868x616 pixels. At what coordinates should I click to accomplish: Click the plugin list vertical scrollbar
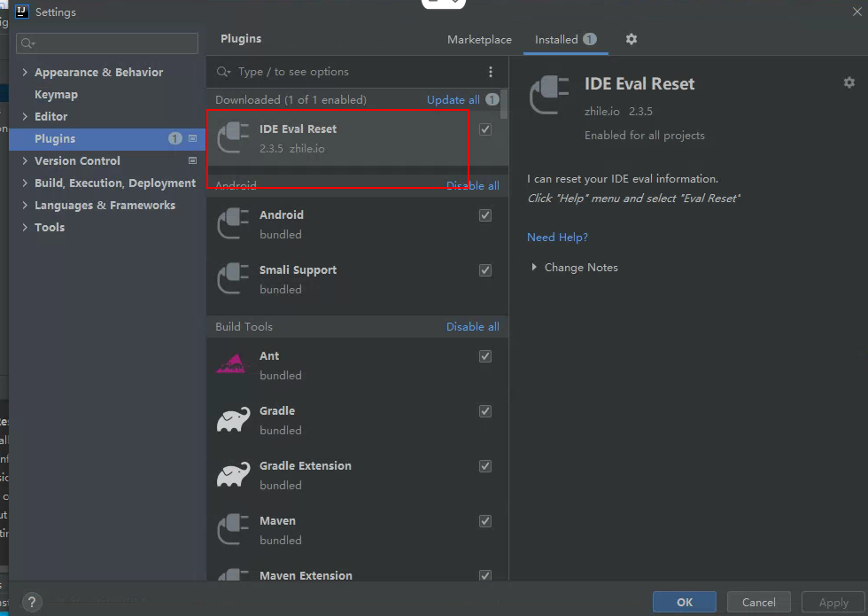pyautogui.click(x=504, y=105)
